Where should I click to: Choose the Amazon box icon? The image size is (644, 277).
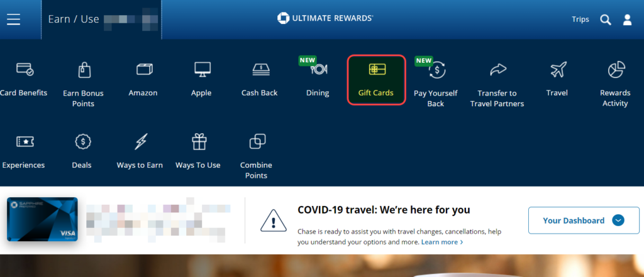point(144,69)
